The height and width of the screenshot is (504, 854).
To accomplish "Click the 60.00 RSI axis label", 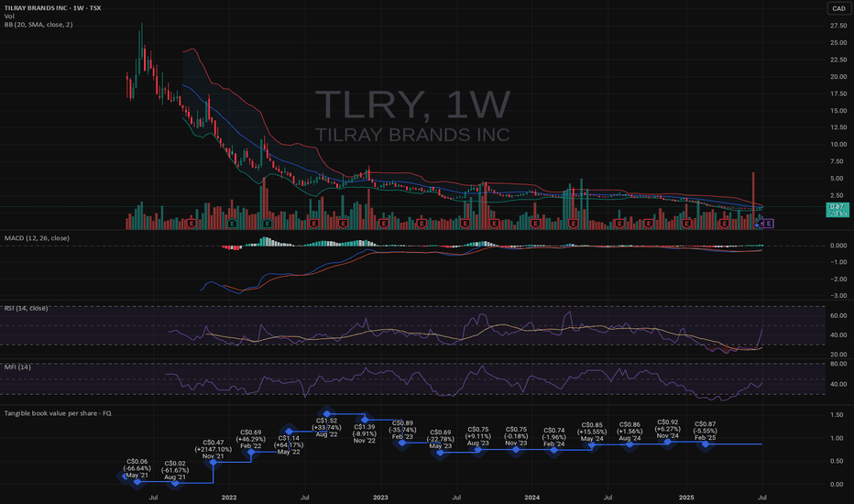I will [838, 315].
